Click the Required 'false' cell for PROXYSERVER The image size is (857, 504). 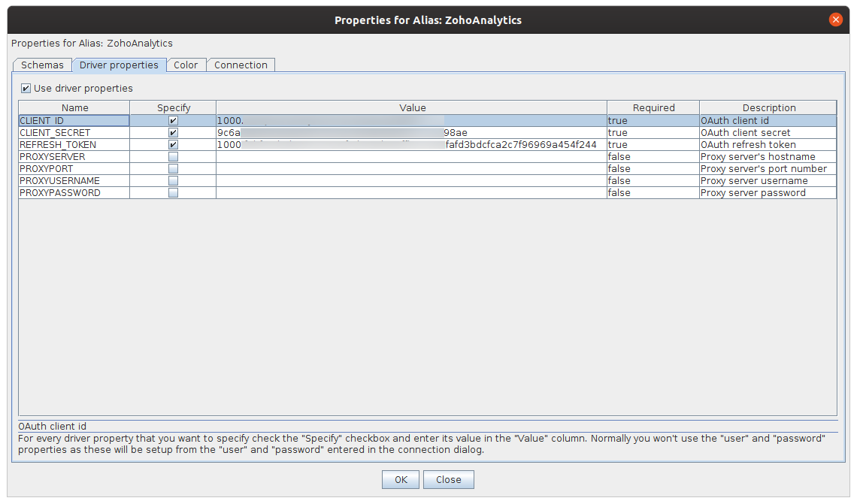[653, 157]
